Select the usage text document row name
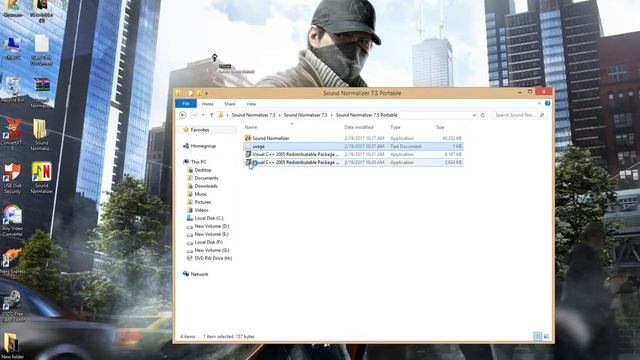Viewport: 640px width, 360px height. (258, 146)
